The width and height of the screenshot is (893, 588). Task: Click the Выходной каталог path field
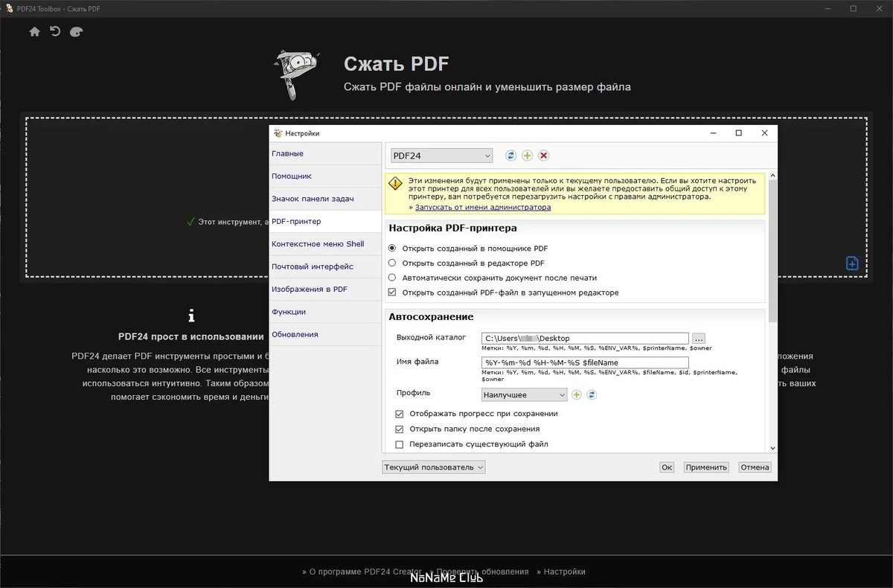(x=585, y=338)
